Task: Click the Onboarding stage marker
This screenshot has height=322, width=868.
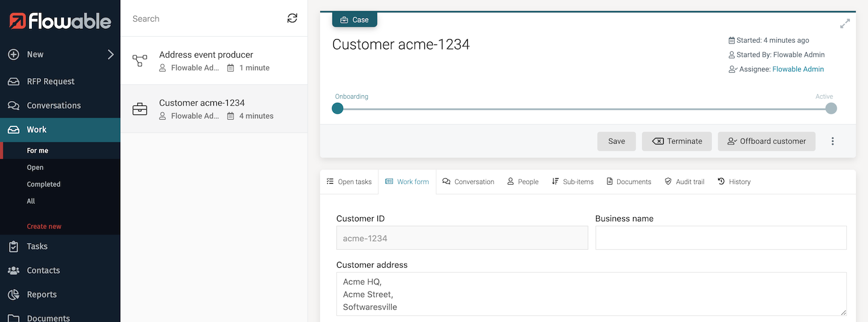Action: point(338,108)
